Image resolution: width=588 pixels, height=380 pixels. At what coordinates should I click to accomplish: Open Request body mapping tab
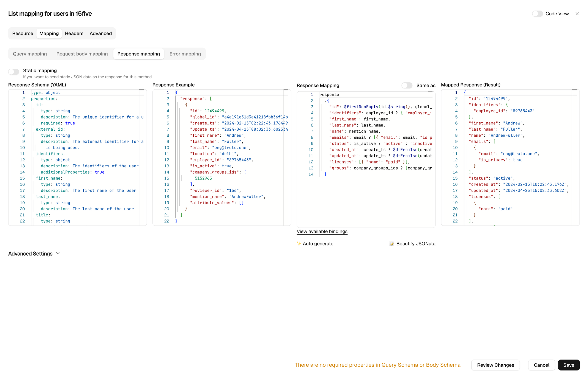[x=82, y=54]
